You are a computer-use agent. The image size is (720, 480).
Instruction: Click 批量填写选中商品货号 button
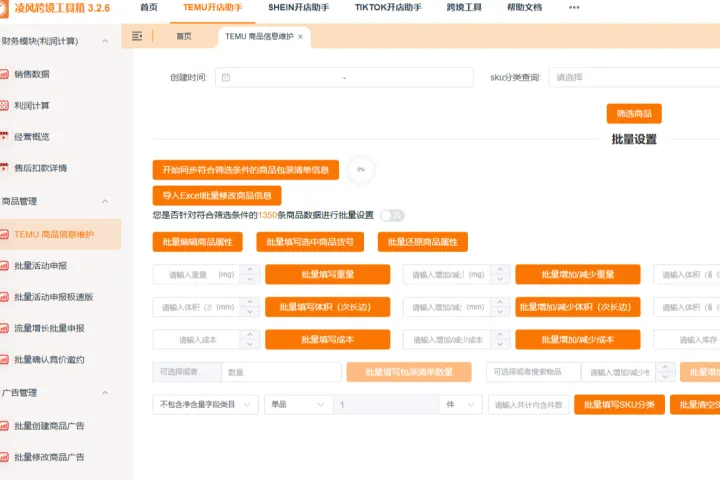coord(310,242)
